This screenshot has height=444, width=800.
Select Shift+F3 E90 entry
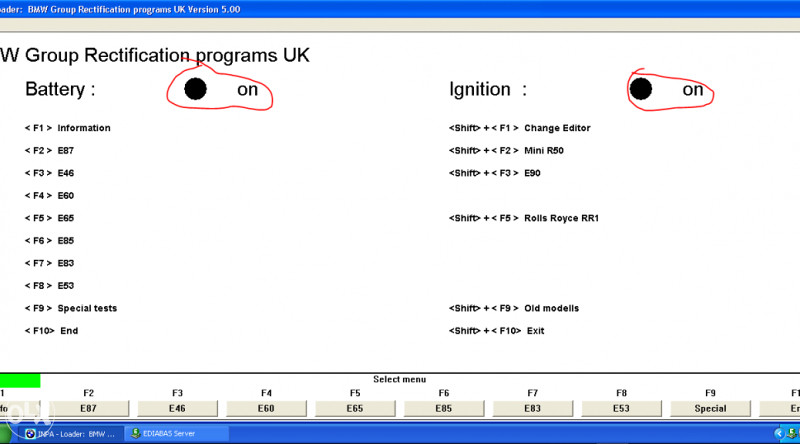(495, 173)
